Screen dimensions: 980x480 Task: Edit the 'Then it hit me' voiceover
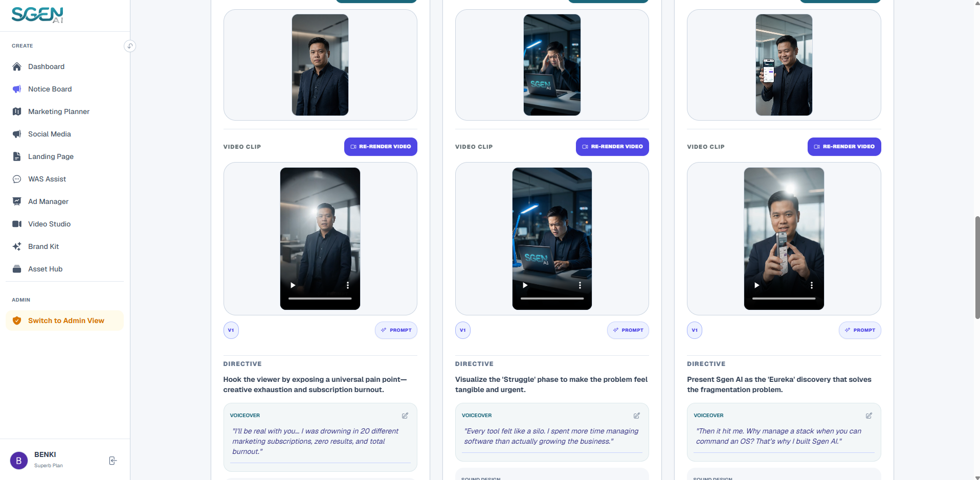pyautogui.click(x=869, y=416)
